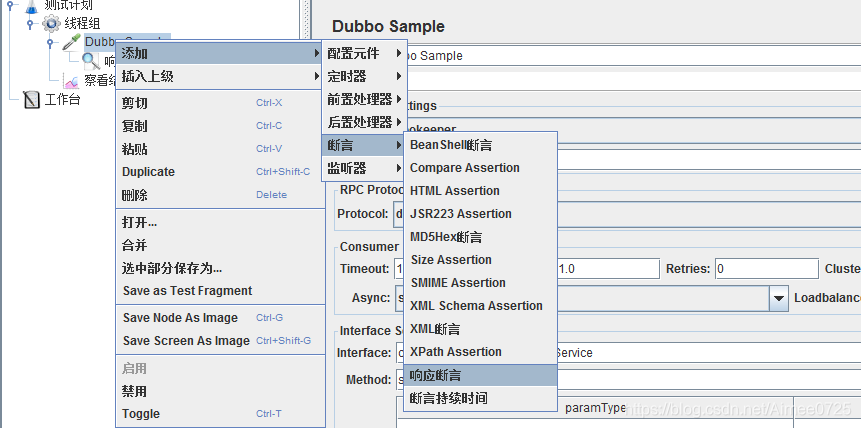Click the paramType column header
Viewport: 861px width, 428px height.
(595, 407)
